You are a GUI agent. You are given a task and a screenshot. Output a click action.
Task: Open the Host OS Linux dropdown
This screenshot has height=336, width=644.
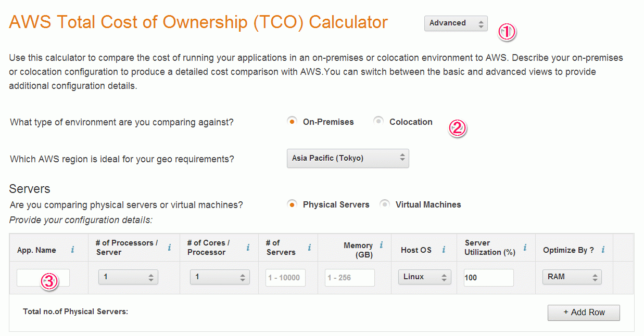pyautogui.click(x=424, y=277)
